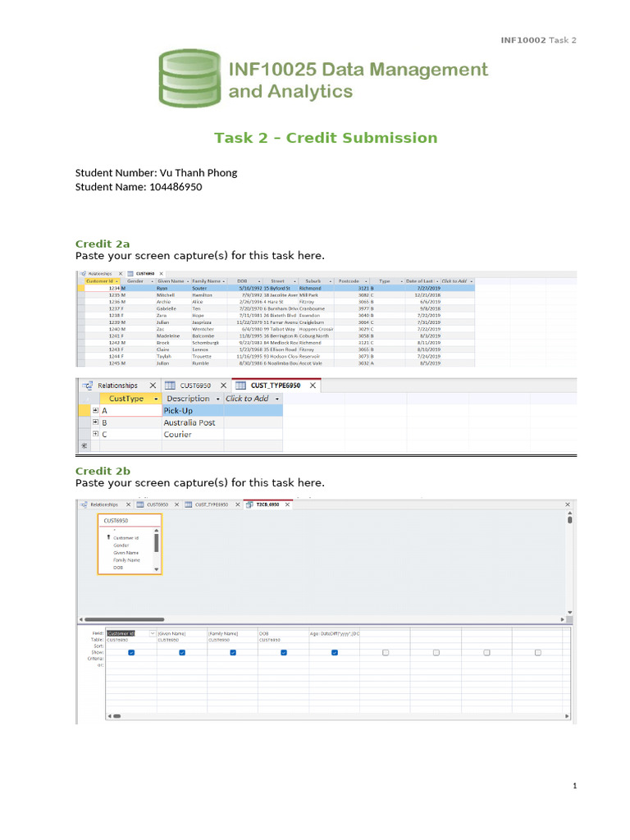Close the active CUST_TYPE6950 tab with its X
Viewport: 630px width, 840px height.
pos(313,386)
